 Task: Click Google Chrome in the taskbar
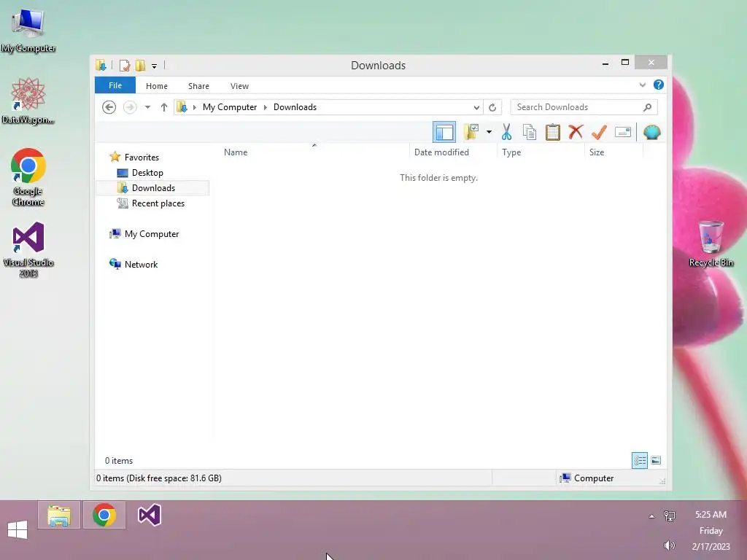point(104,516)
